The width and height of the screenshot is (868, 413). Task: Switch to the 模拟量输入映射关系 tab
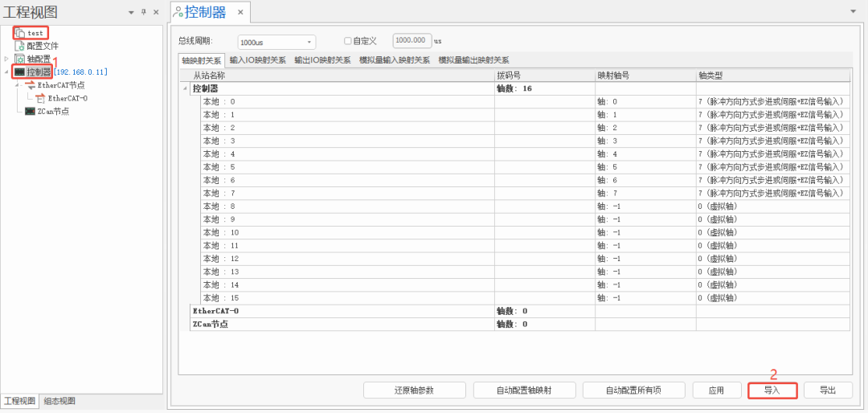[395, 60]
